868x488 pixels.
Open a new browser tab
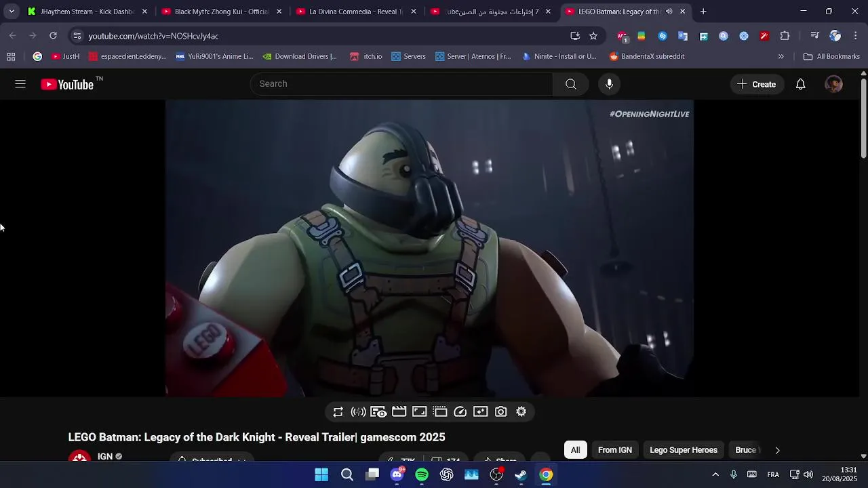tap(703, 12)
